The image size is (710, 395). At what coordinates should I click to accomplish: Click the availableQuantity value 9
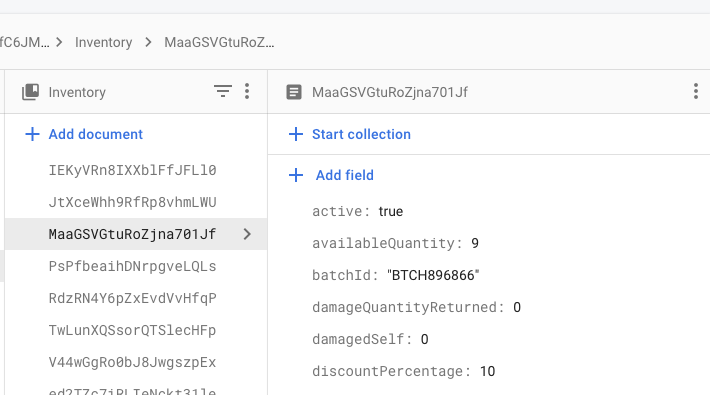coord(475,244)
